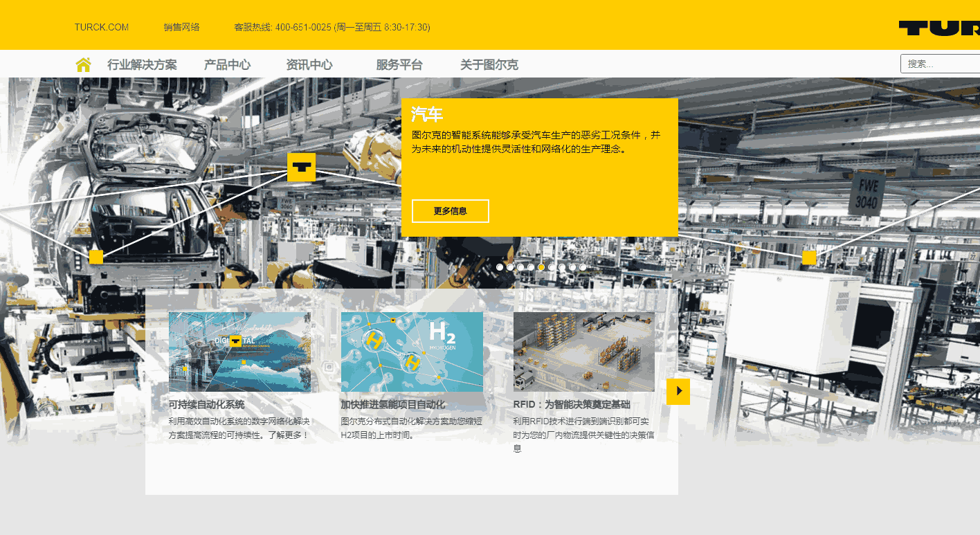
Task: Advance news carousel with yellow arrow button
Action: tap(678, 391)
